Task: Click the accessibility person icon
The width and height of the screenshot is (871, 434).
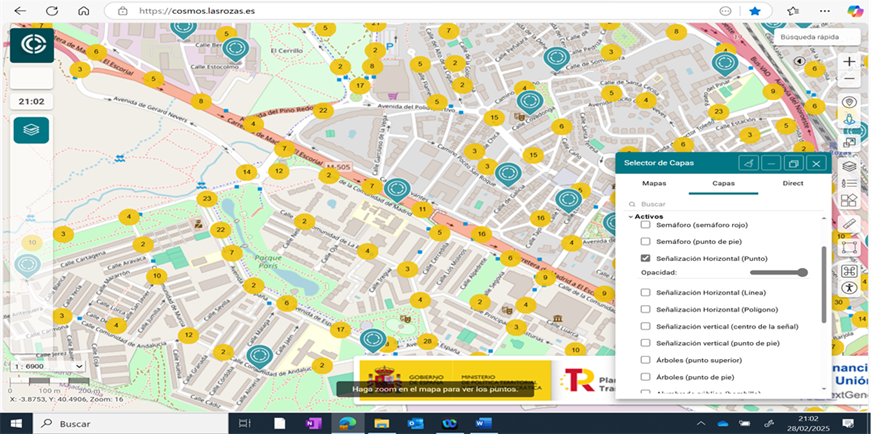Action: tap(849, 288)
